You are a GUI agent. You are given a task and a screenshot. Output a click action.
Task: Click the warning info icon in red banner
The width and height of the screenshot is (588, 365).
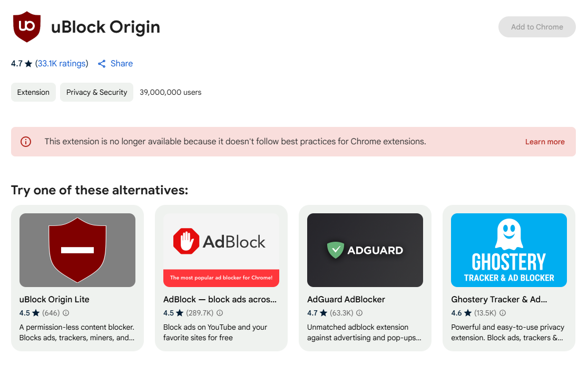click(x=25, y=142)
